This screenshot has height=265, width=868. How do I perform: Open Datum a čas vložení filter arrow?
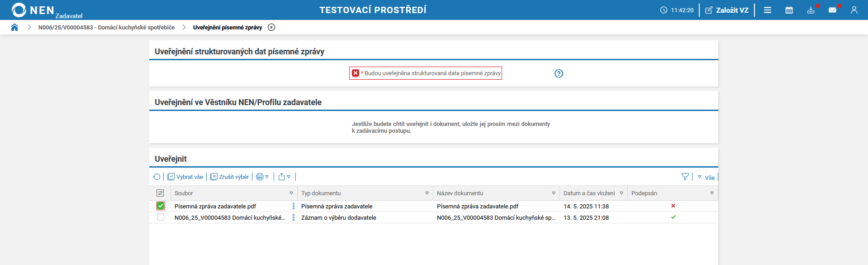point(621,193)
